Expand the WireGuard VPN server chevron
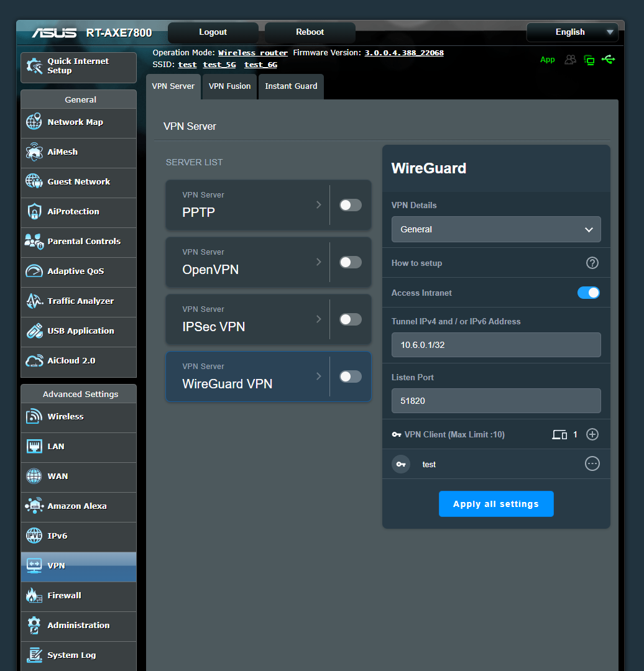The width and height of the screenshot is (644, 671). (318, 376)
